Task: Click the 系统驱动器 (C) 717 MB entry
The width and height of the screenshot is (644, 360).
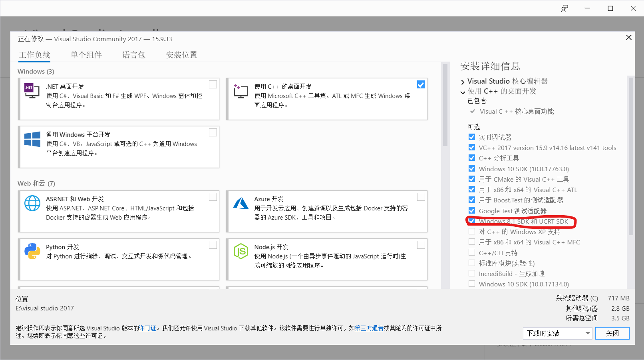Action: (592, 298)
